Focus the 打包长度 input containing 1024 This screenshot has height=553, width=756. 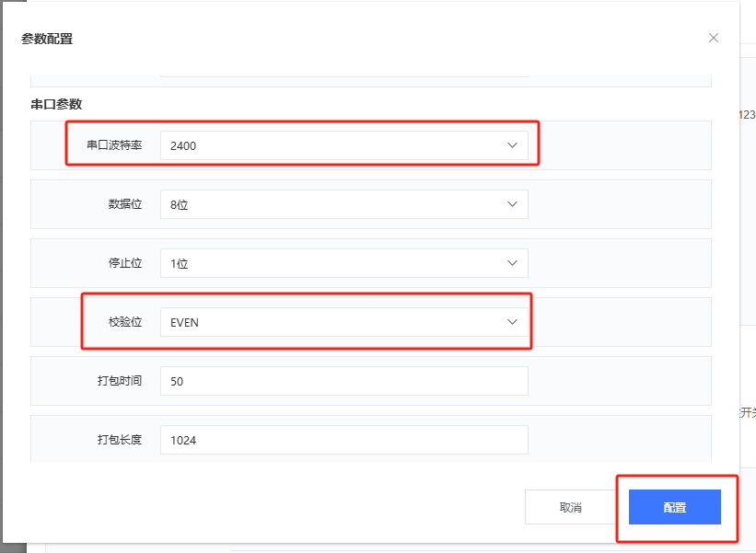343,440
